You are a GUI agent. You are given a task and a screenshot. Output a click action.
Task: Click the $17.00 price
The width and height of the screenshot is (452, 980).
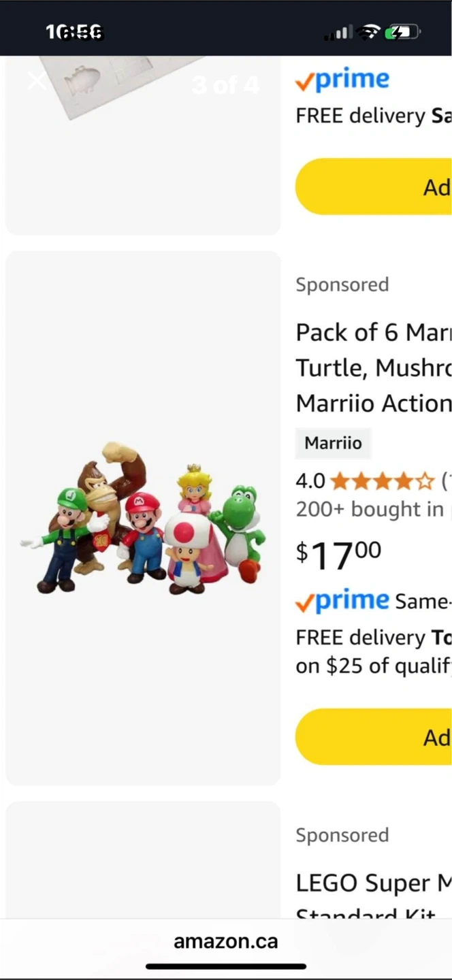(339, 555)
